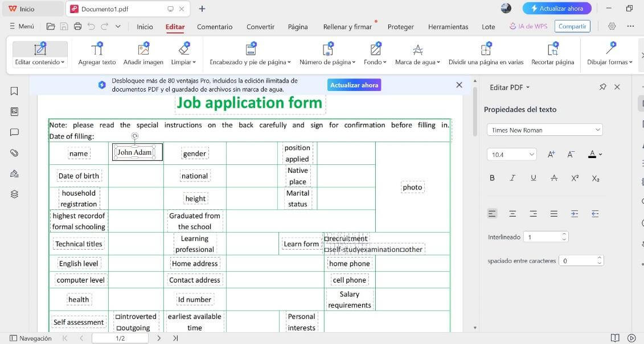Open the Recortar página tool
644x344 pixels.
point(552,52)
